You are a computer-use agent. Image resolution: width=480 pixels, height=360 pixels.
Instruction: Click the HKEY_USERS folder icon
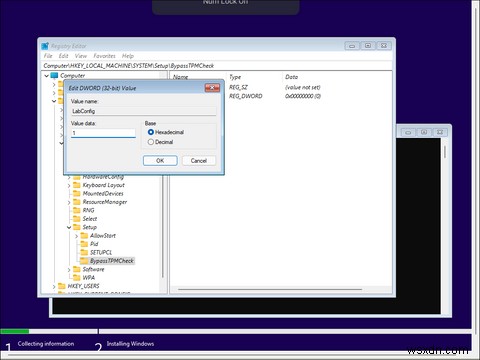tap(62, 286)
